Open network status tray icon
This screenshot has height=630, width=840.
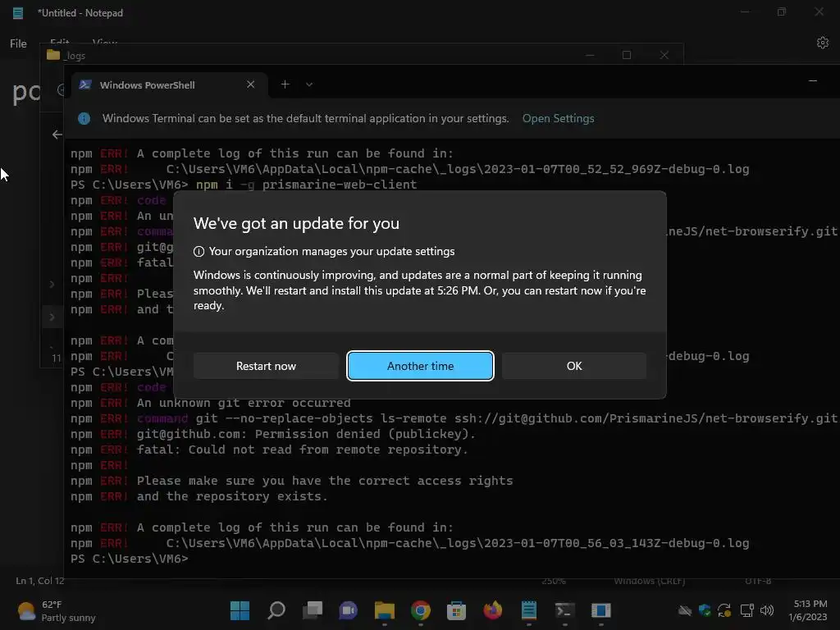click(746, 610)
